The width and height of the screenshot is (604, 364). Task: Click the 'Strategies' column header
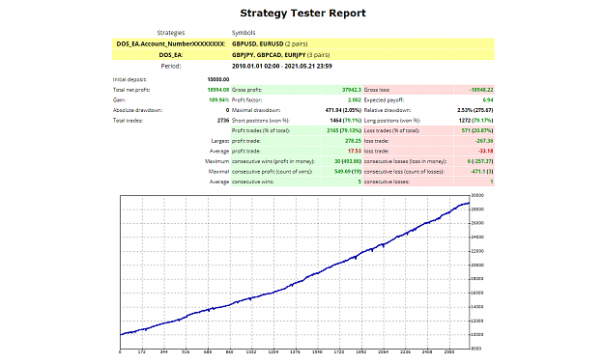(x=171, y=33)
